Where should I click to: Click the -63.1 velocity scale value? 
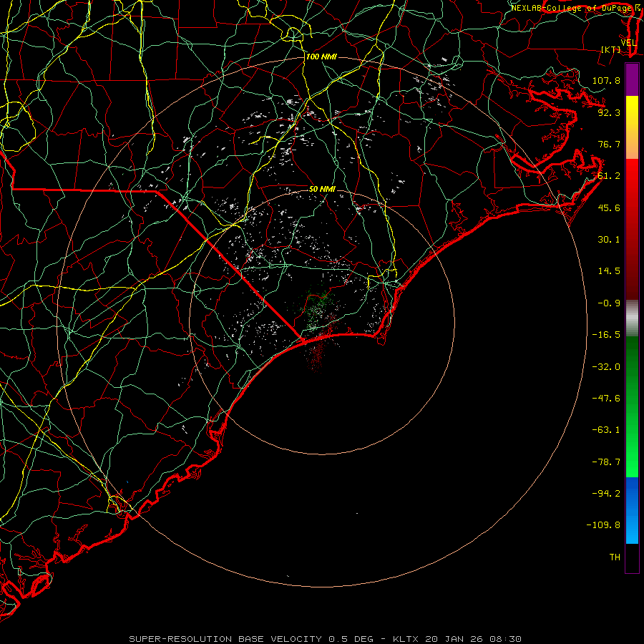tap(606, 430)
